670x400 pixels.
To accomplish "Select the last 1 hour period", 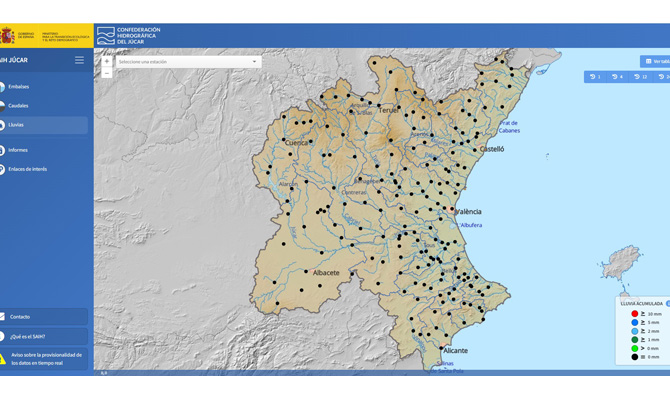I will click(x=595, y=77).
